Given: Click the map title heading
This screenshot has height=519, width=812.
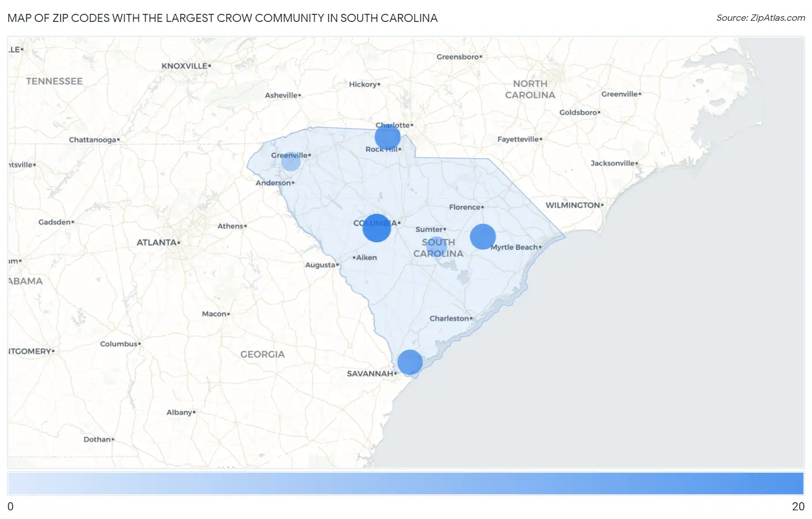Looking at the screenshot, I should pos(222,18).
